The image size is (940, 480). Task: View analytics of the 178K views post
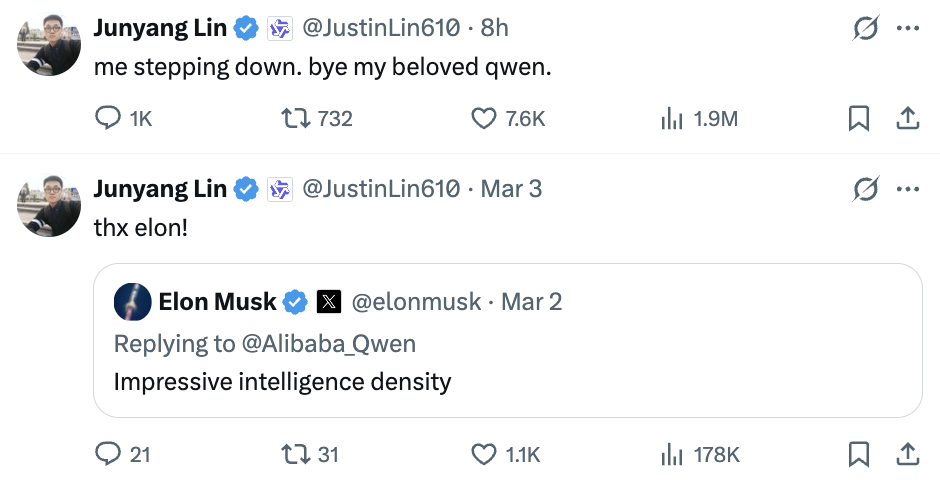coord(671,454)
